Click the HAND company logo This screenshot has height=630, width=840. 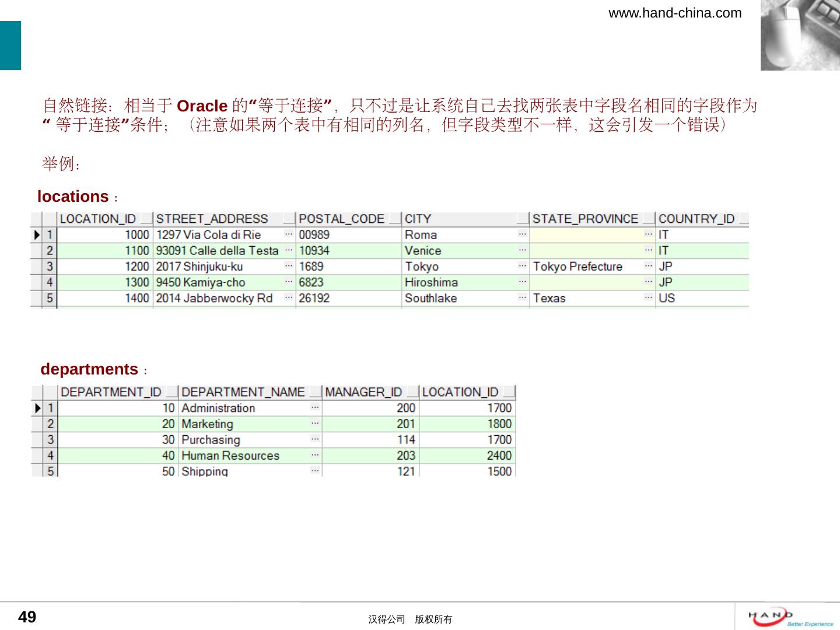tap(790, 617)
